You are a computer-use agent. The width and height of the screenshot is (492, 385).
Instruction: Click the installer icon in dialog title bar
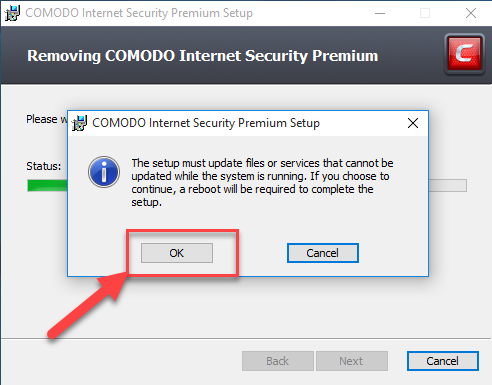(80, 123)
